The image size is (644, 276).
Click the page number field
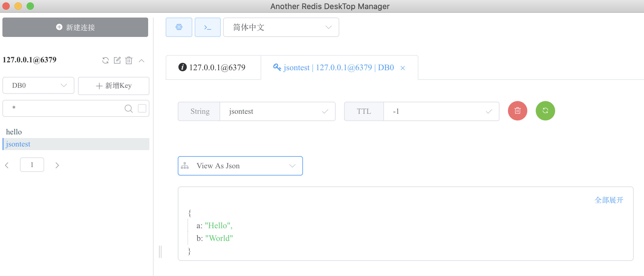pos(32,165)
